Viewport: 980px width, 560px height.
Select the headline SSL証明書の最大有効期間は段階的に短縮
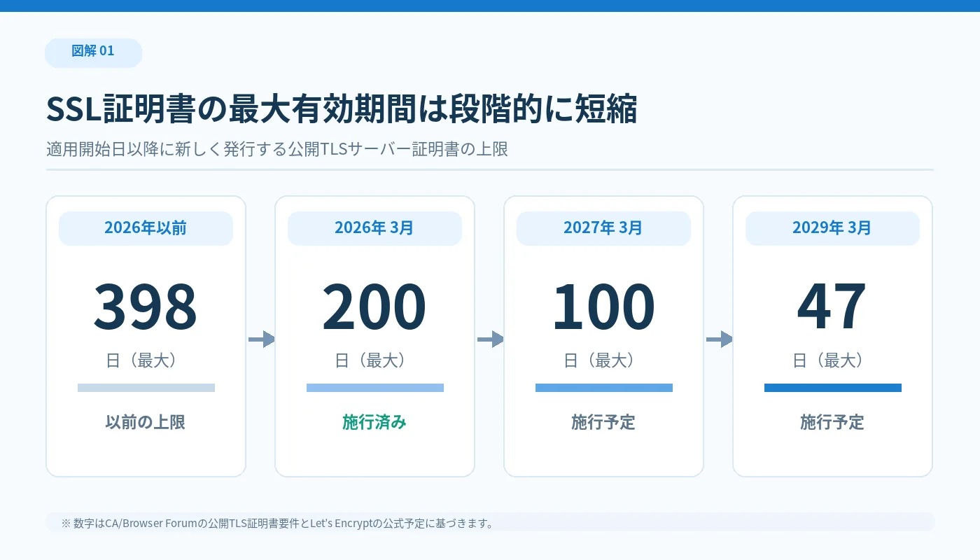click(342, 110)
